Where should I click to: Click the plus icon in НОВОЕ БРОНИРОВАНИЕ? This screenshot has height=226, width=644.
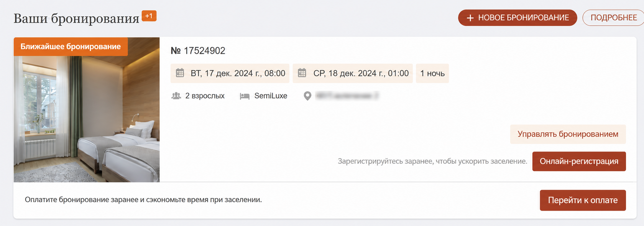coord(470,18)
